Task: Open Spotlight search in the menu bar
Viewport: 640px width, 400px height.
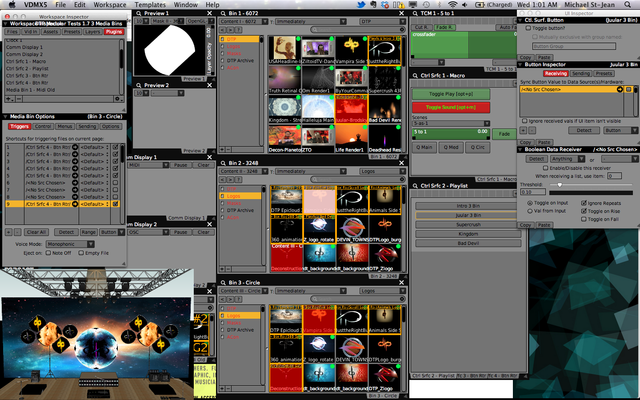Action: click(628, 4)
